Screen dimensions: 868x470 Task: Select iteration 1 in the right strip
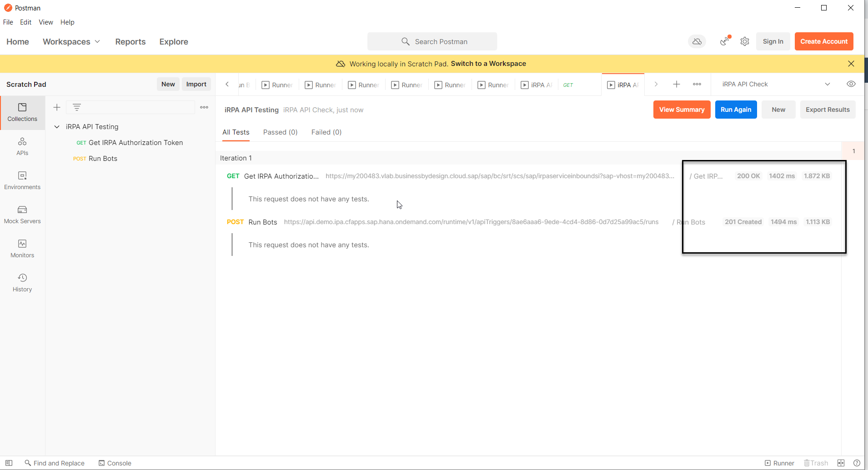click(853, 151)
